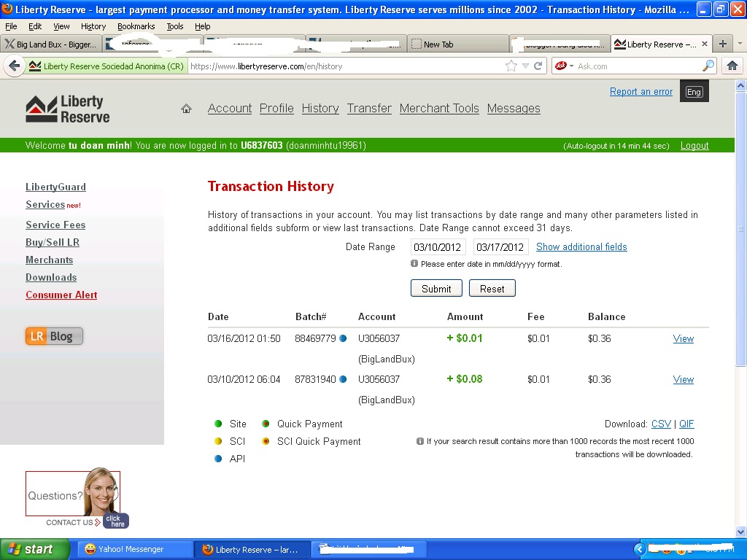Click the page vertical scrollbar thumb
Image resolution: width=747 pixels, height=560 pixels.
tap(740, 228)
